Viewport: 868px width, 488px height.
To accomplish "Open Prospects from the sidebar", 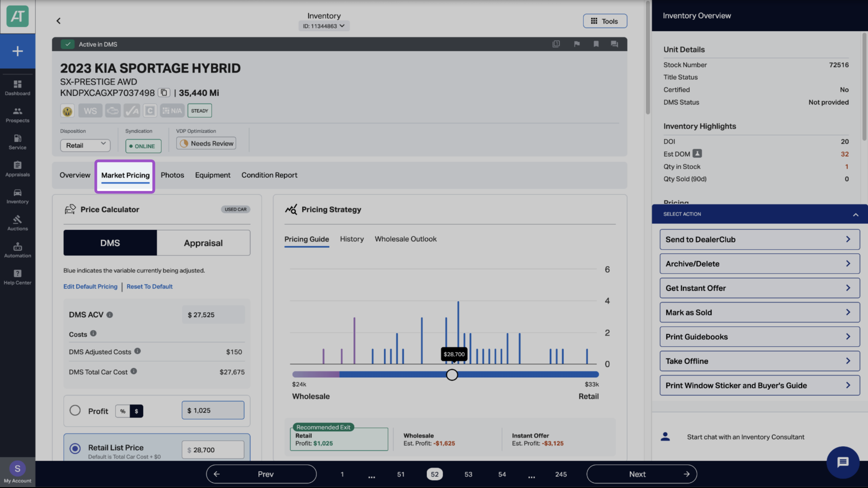I will point(17,115).
